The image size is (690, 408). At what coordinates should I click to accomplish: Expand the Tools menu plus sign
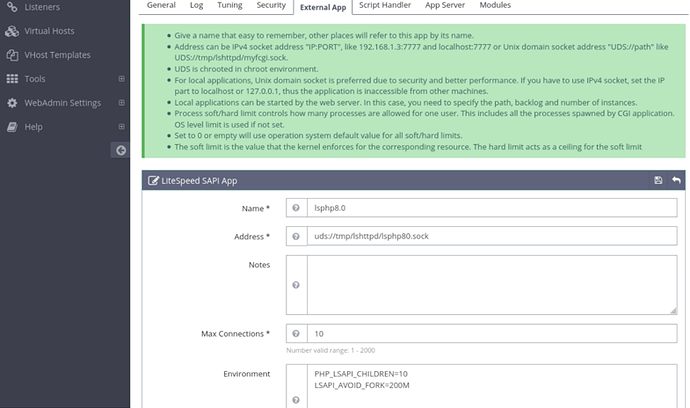[121, 78]
